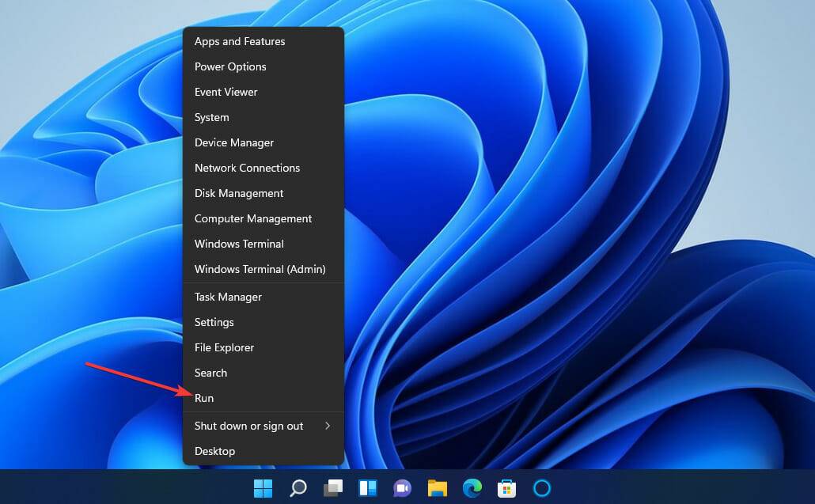Click the Search icon on the taskbar
The height and width of the screenshot is (504, 815).
[298, 488]
